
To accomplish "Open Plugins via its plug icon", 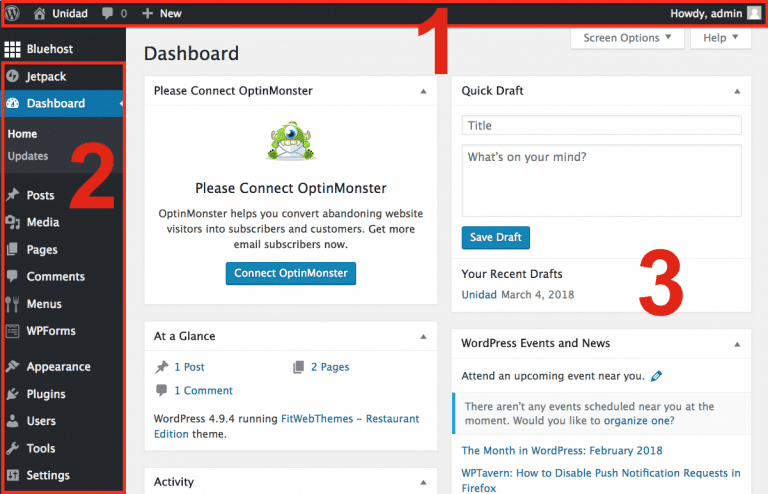I will coord(12,394).
